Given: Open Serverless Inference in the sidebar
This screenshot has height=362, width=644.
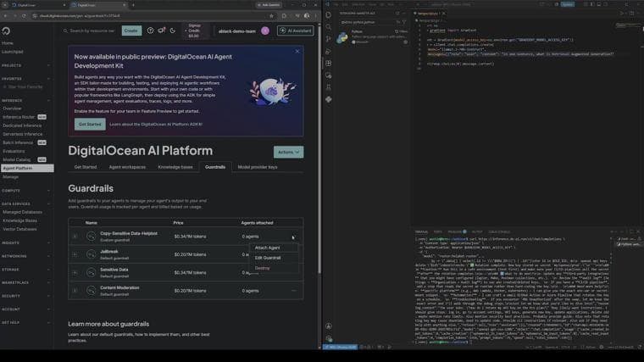Looking at the screenshot, I should 23,134.
